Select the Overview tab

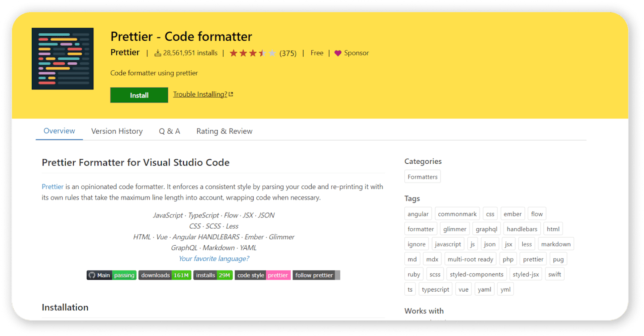point(59,131)
